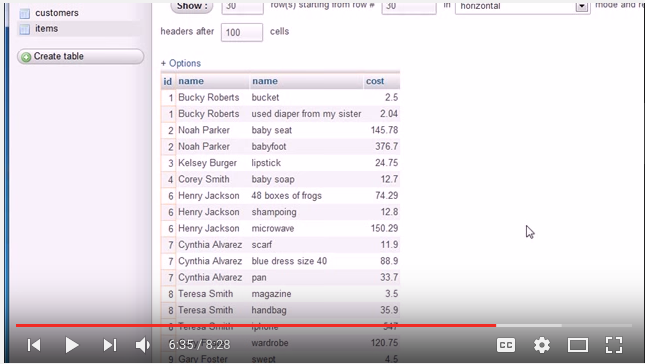
Task: Select cost value 2.04
Action: [x=389, y=114]
